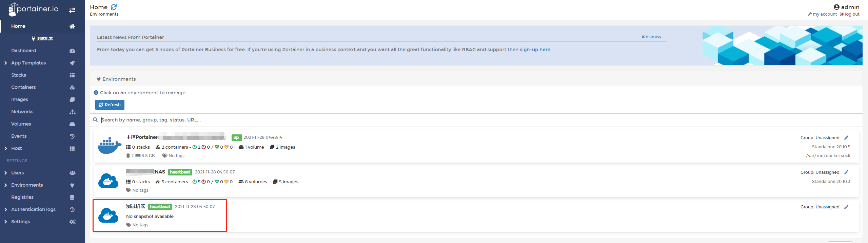
Task: Edit the 测试机器 environment with pencil icon
Action: pyautogui.click(x=846, y=207)
